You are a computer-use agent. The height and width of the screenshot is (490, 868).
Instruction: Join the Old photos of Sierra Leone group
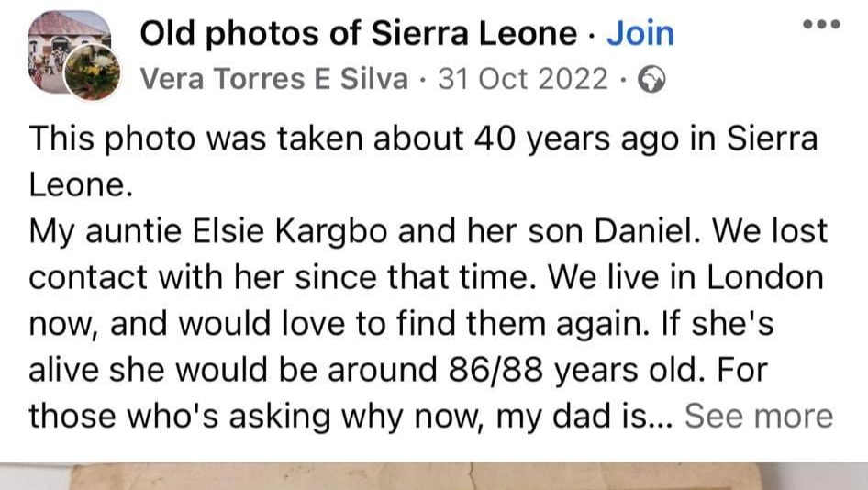click(640, 34)
